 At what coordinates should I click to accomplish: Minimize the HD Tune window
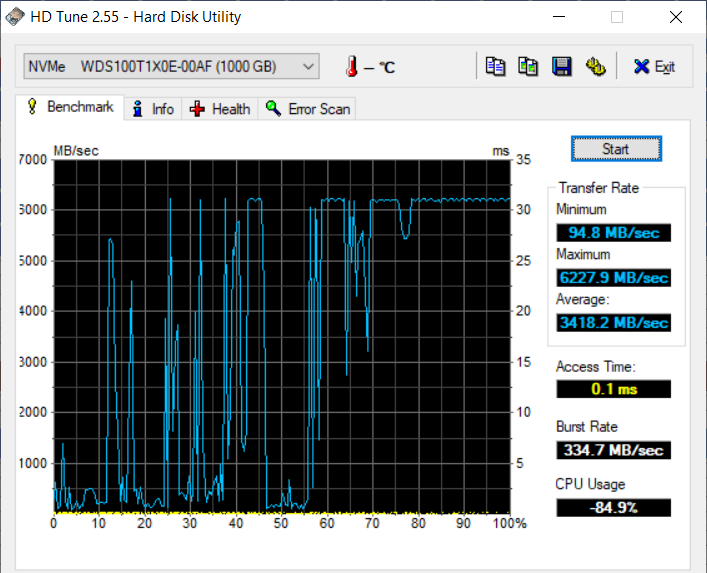click(559, 17)
